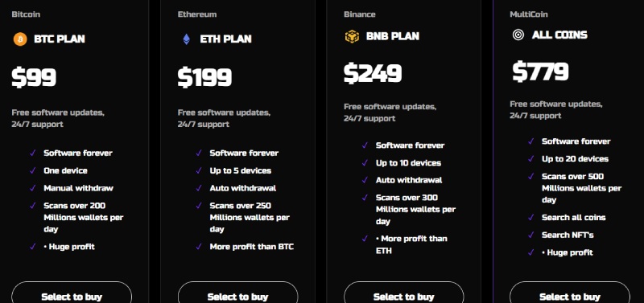Click checkmark beside 'Up to 10 devices'
Image resolution: width=644 pixels, height=303 pixels.
pyautogui.click(x=365, y=163)
